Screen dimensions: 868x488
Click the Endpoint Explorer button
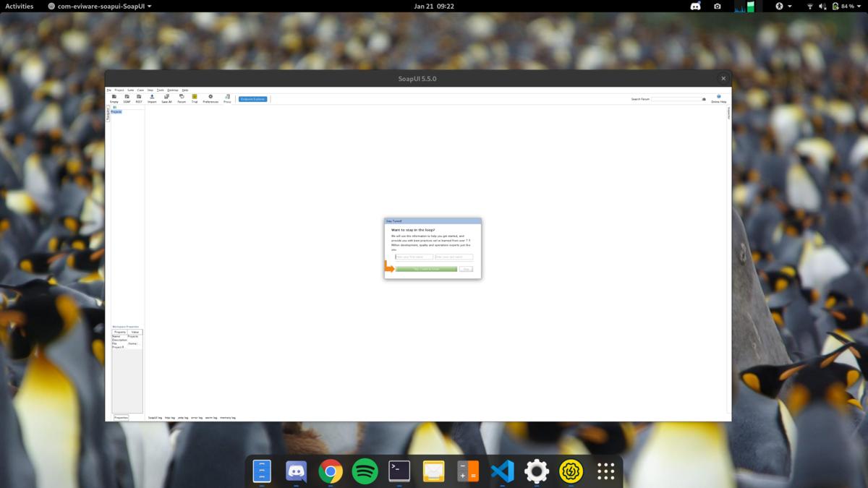[x=253, y=98]
